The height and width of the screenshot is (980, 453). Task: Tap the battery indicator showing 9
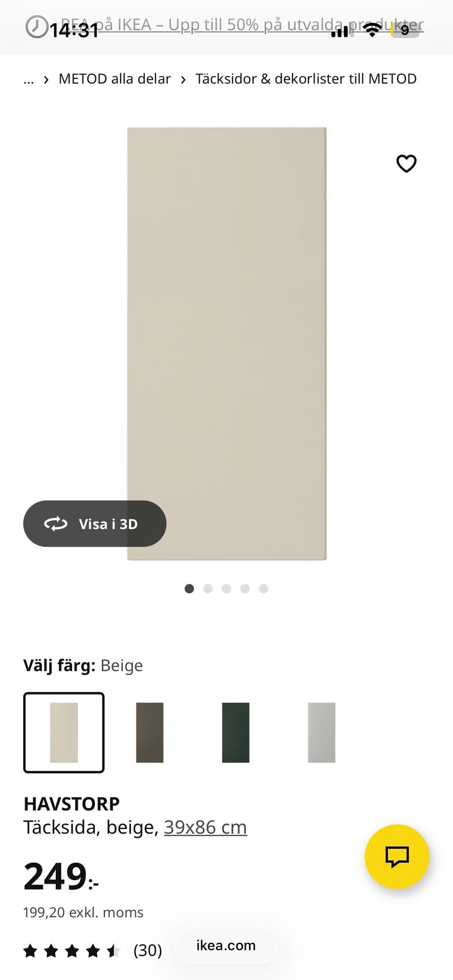click(405, 31)
